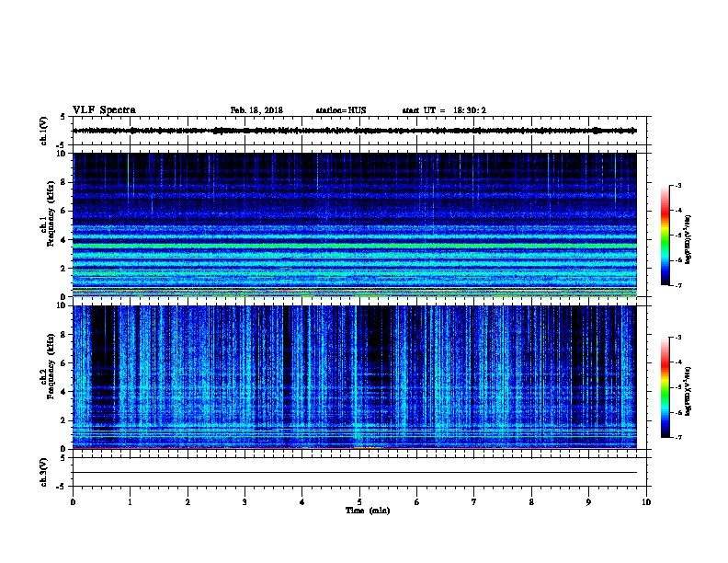Click the time axis tick label "8"
The height and width of the screenshot is (563, 728).
tap(531, 502)
